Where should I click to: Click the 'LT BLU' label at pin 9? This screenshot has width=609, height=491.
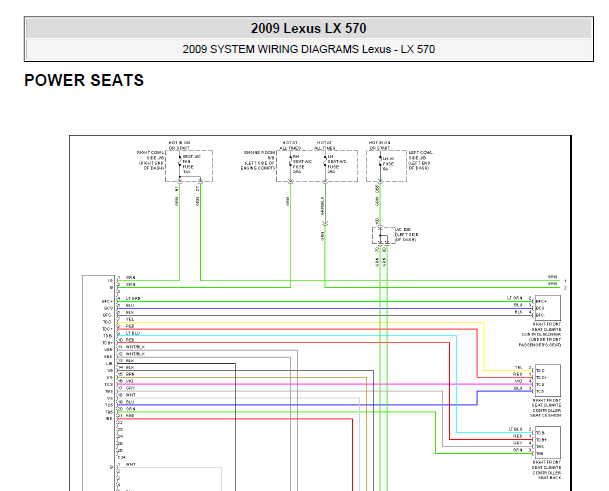(132, 333)
